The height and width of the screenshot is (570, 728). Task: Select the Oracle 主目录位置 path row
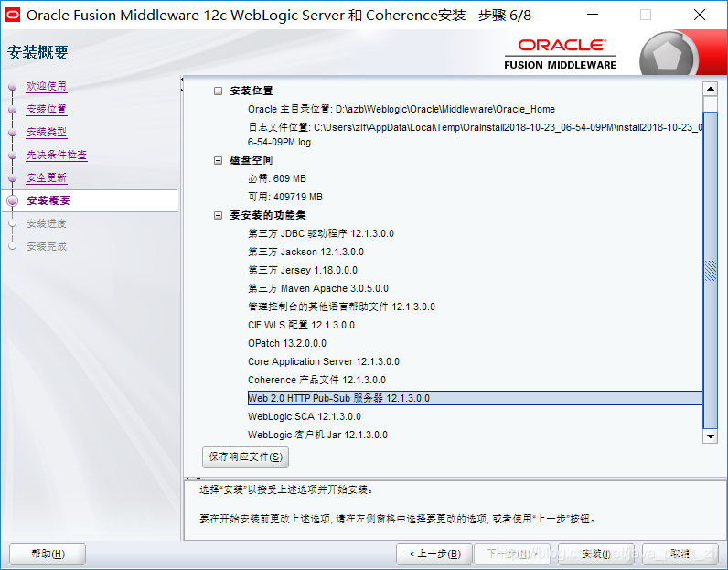coord(401,109)
